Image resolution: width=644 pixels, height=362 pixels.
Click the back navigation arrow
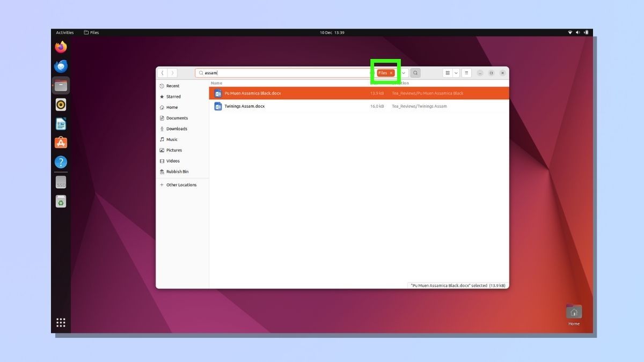(x=163, y=72)
